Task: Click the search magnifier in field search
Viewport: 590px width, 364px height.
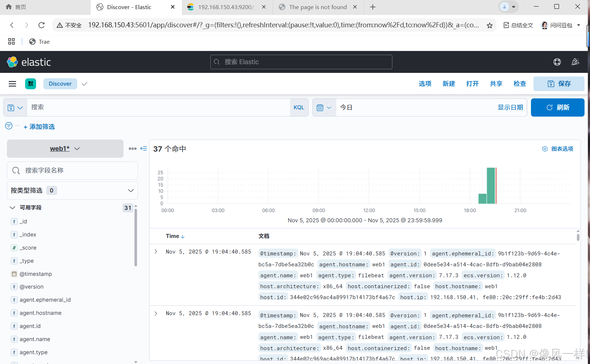Action: click(x=16, y=171)
